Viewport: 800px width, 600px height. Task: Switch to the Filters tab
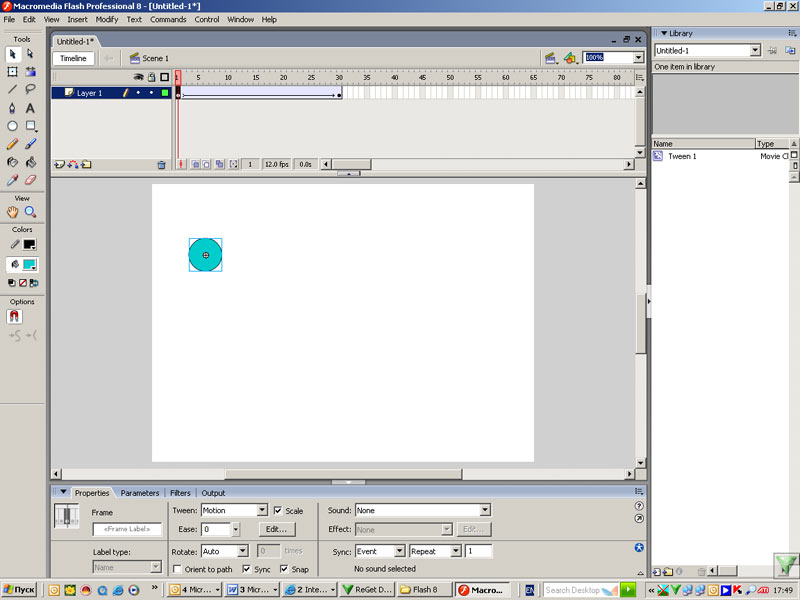pos(180,493)
